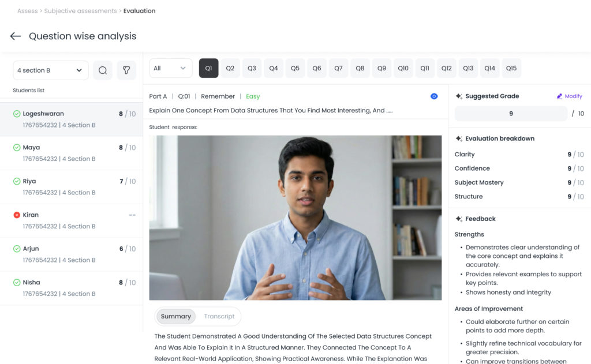Viewport: 591px width, 364px height.
Task: Open Subjective assessments breadcrumb link
Action: [x=81, y=11]
